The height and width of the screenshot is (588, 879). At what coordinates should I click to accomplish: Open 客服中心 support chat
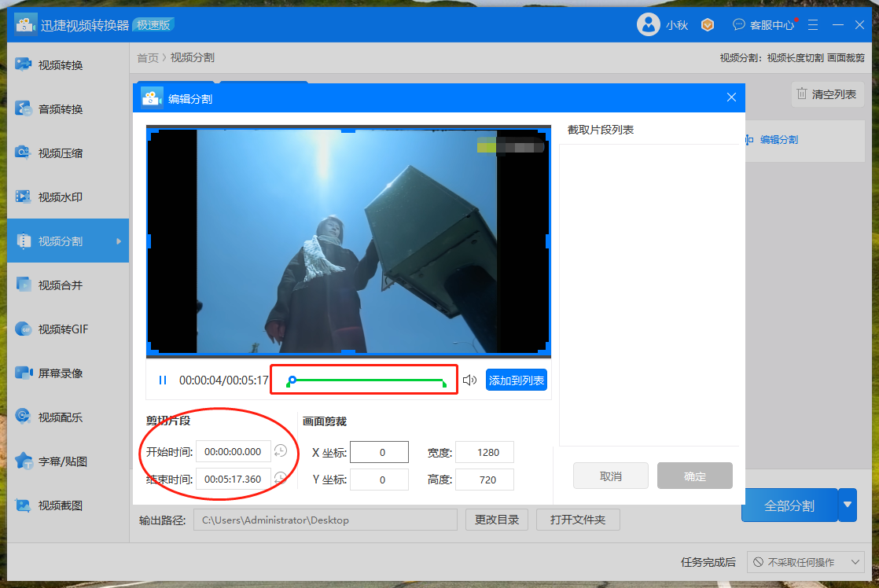point(764,25)
